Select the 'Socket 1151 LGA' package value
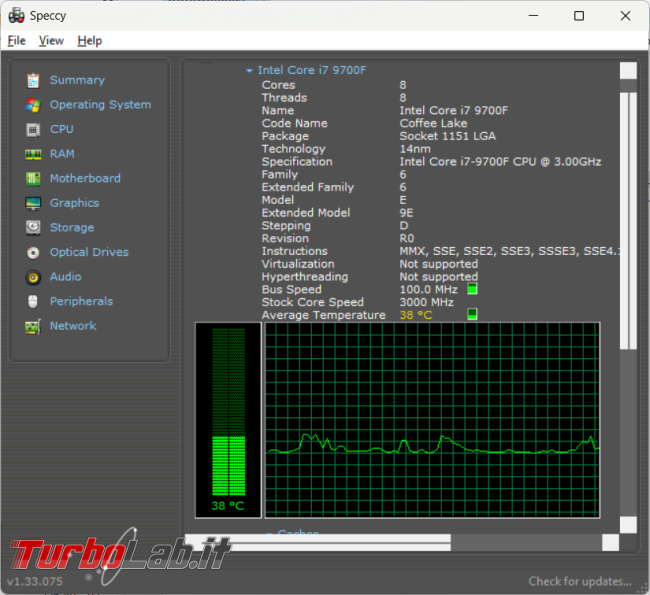This screenshot has height=595, width=650. click(x=447, y=136)
